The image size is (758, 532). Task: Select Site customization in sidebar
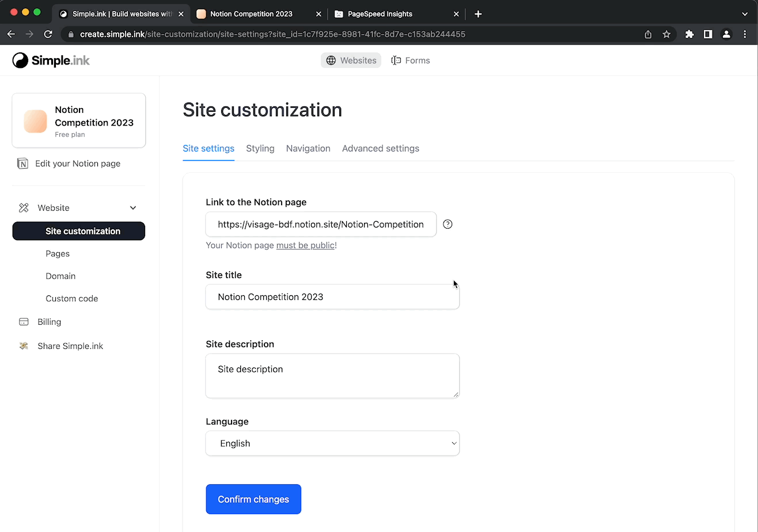pyautogui.click(x=79, y=231)
